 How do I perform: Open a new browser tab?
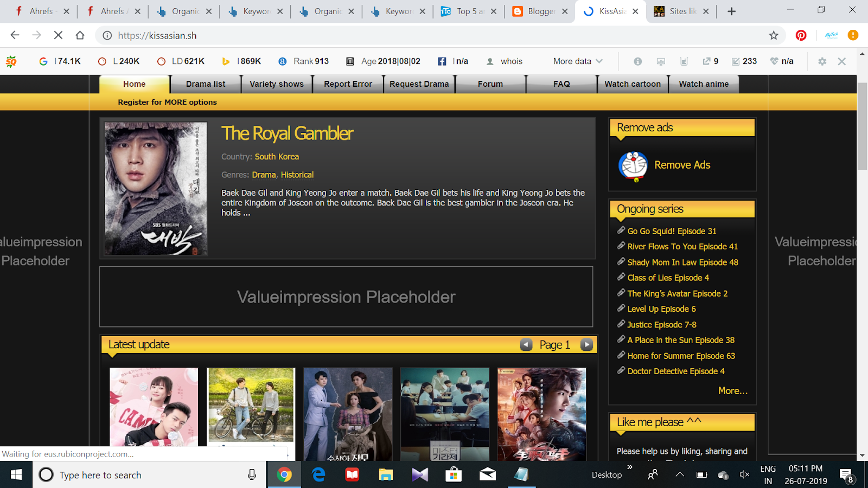[x=732, y=11]
